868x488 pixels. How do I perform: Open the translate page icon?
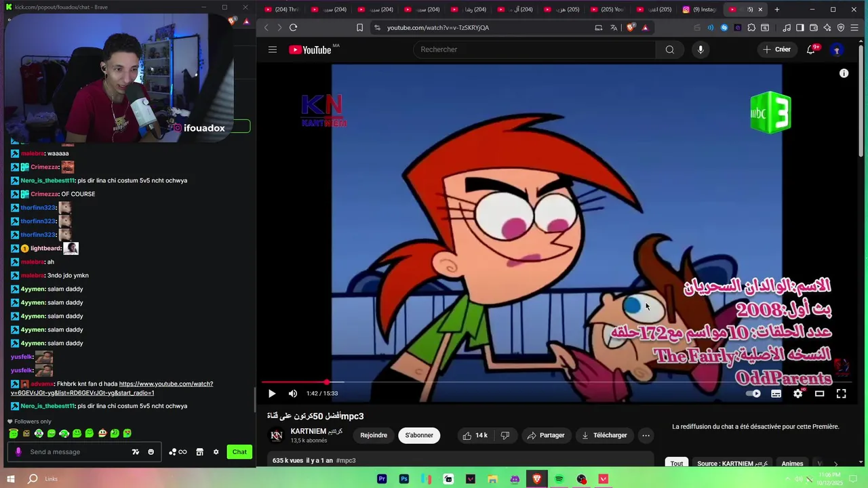(614, 28)
